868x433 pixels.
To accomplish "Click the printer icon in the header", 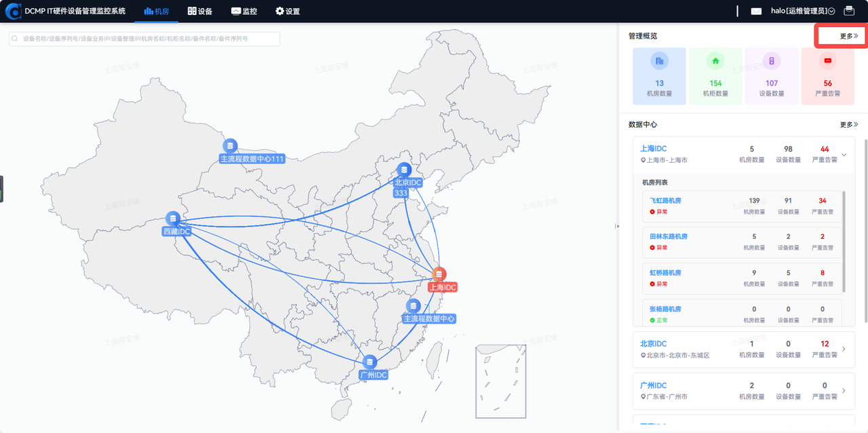I will point(849,11).
